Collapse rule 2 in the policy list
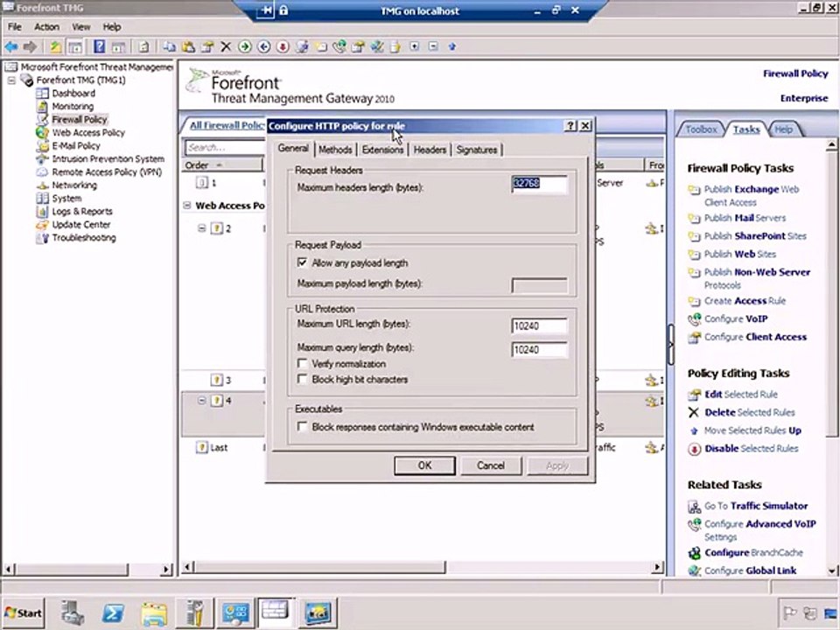 202,228
